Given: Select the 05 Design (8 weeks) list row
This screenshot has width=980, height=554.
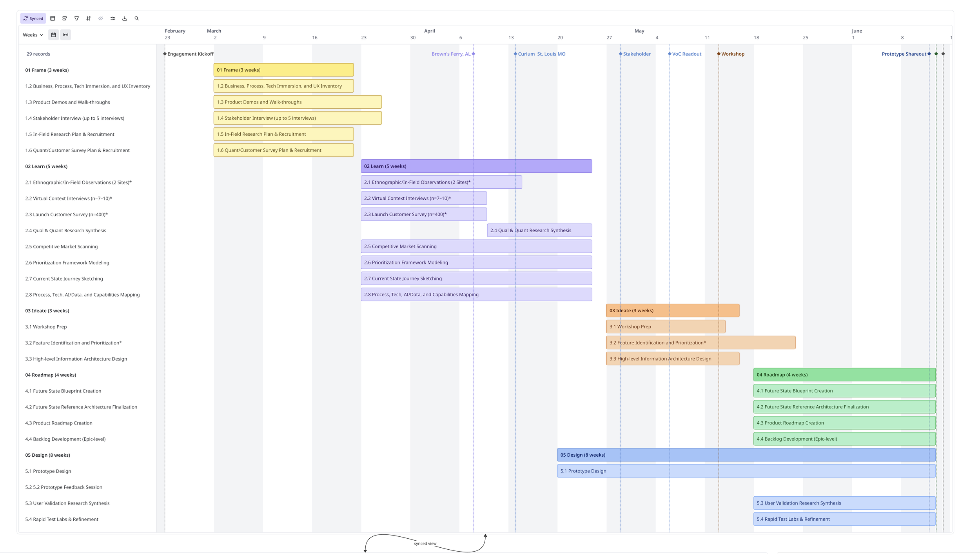Looking at the screenshot, I should point(88,455).
